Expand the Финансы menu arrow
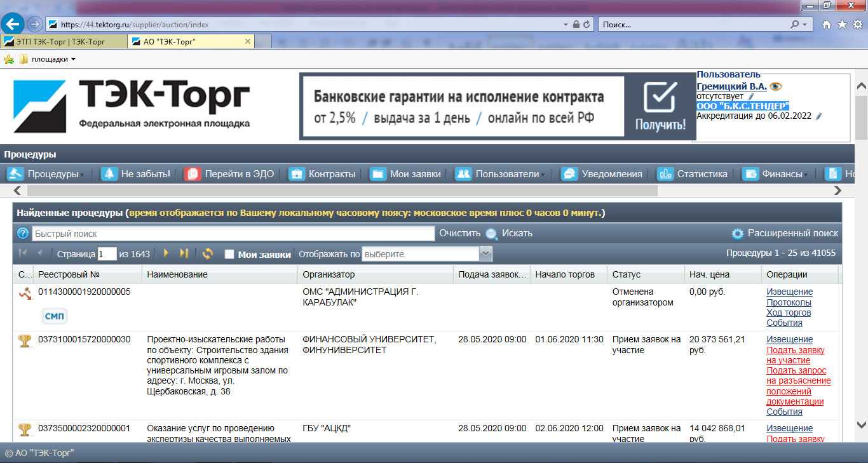 (806, 175)
